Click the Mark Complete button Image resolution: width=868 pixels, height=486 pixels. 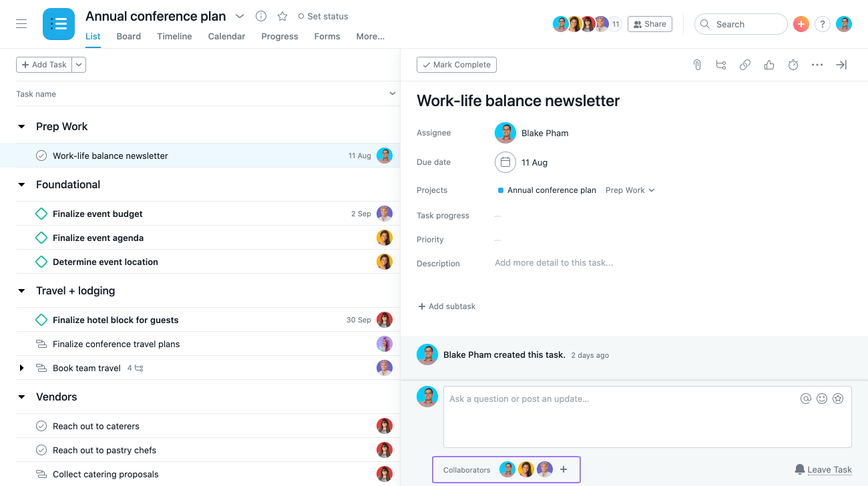[x=457, y=65]
